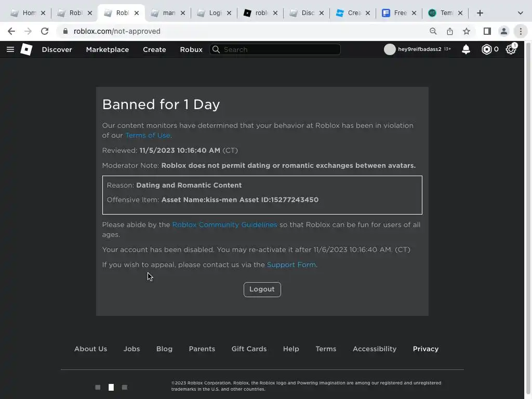Open Create in Roblox navigation
This screenshot has width=532, height=399.
click(154, 49)
